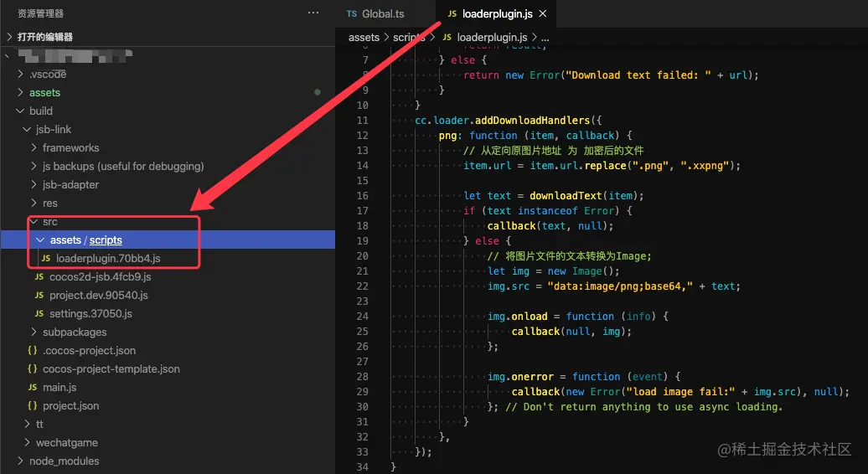
Task: Open settings.37050.js file
Action: pyautogui.click(x=90, y=313)
